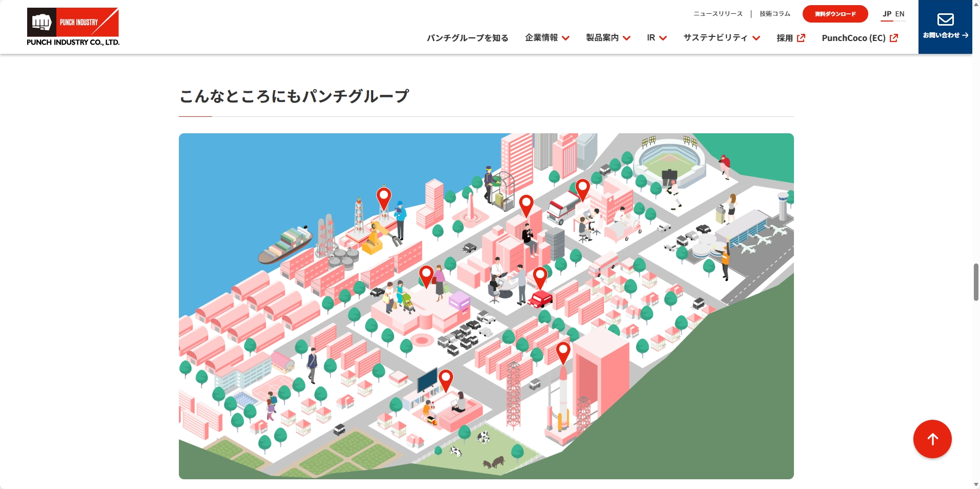This screenshot has width=980, height=489.
Task: Switch the site language to EN
Action: 900,14
